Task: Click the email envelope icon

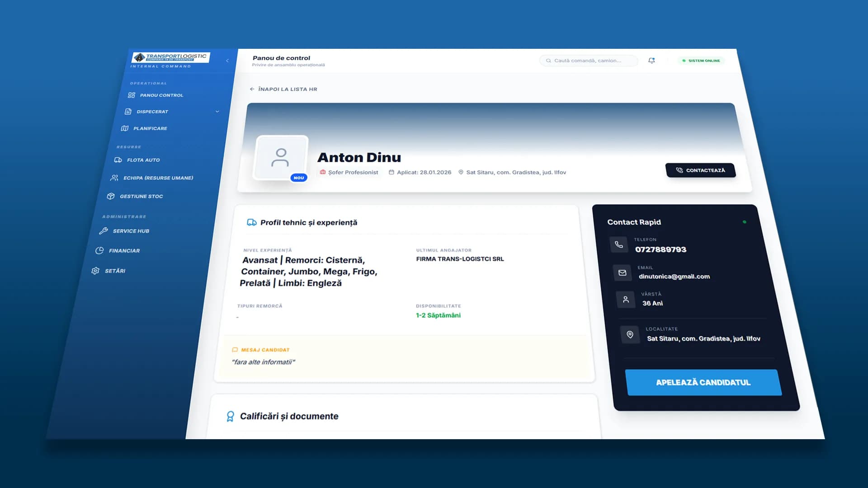Action: click(623, 272)
